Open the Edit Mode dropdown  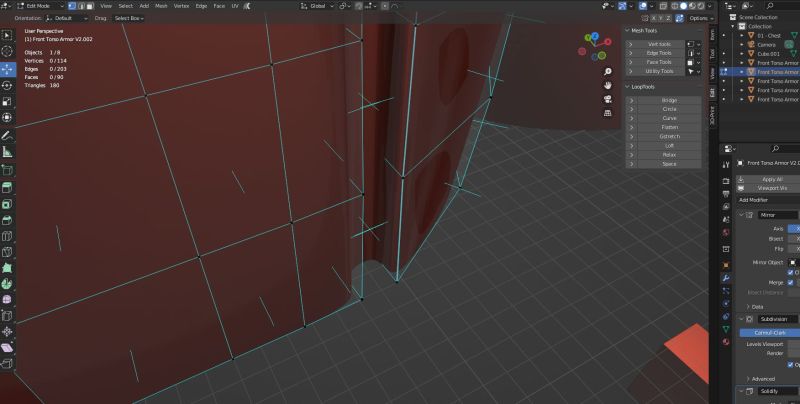coord(40,6)
